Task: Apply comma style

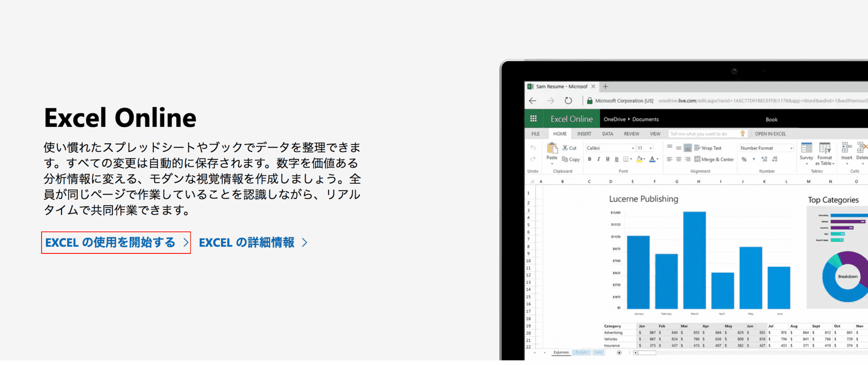Action: tap(754, 159)
